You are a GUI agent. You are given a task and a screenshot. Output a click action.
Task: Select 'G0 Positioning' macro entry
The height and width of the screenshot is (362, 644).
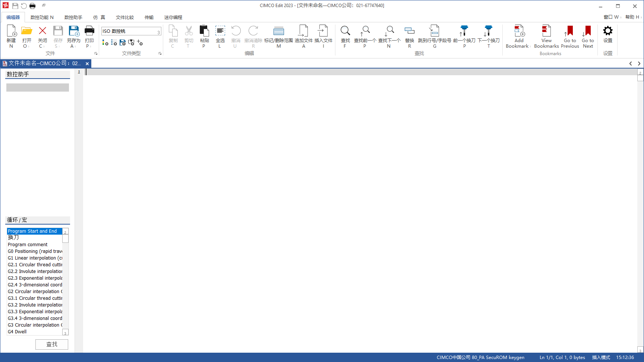[x=35, y=251]
